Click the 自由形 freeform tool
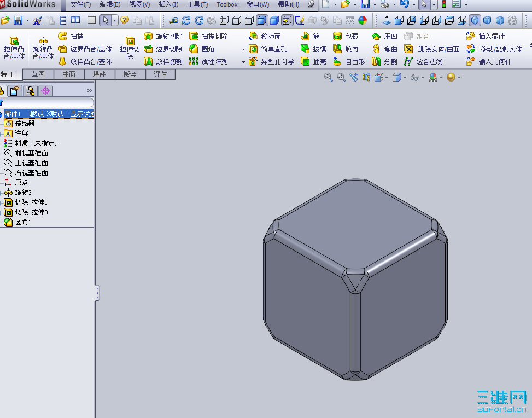 click(x=349, y=61)
